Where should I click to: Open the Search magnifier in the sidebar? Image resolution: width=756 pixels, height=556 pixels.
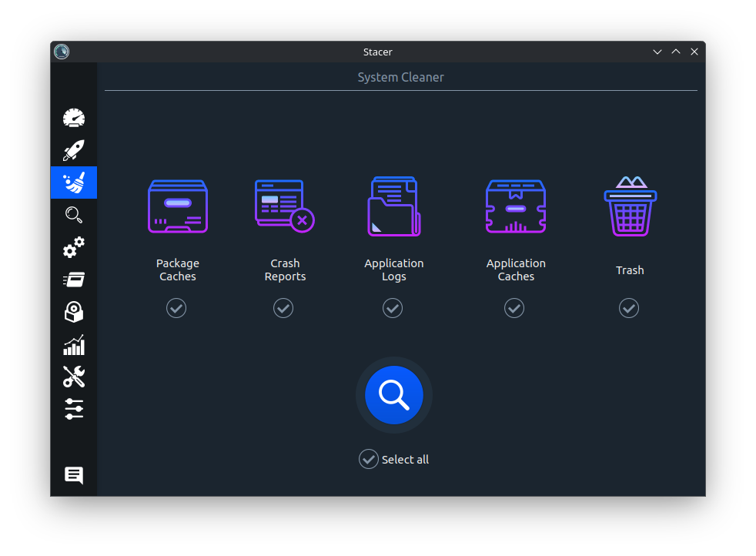[x=74, y=215]
